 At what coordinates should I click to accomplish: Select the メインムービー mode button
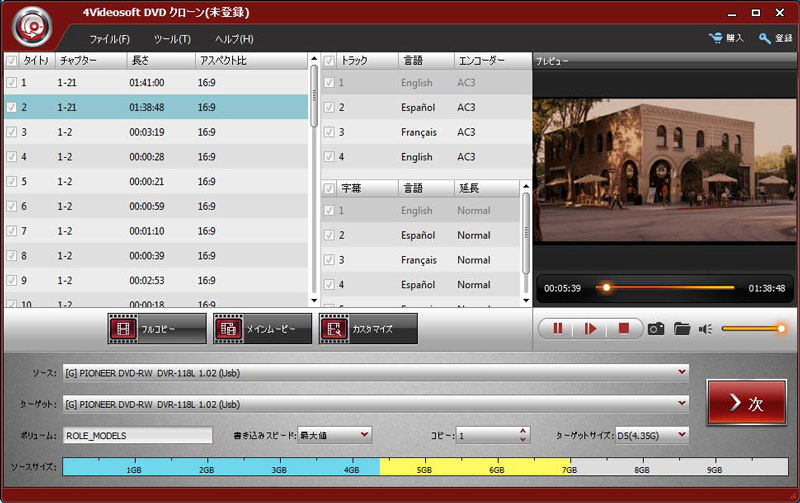click(x=261, y=328)
